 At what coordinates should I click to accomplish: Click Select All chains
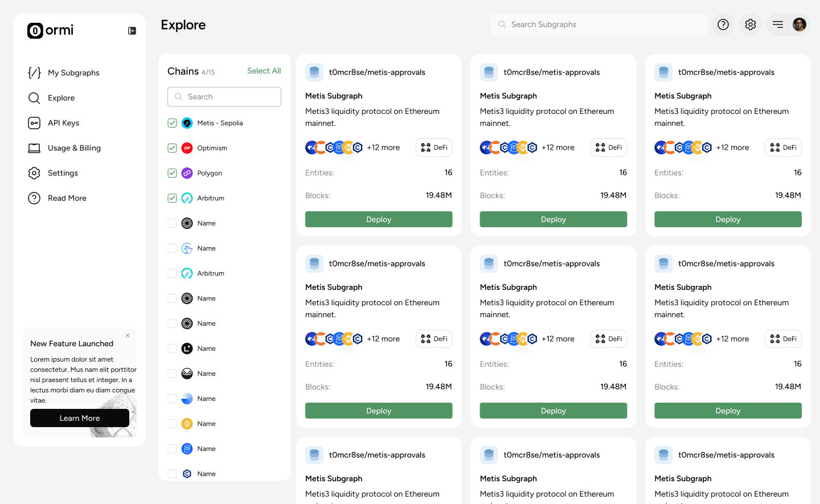point(264,71)
